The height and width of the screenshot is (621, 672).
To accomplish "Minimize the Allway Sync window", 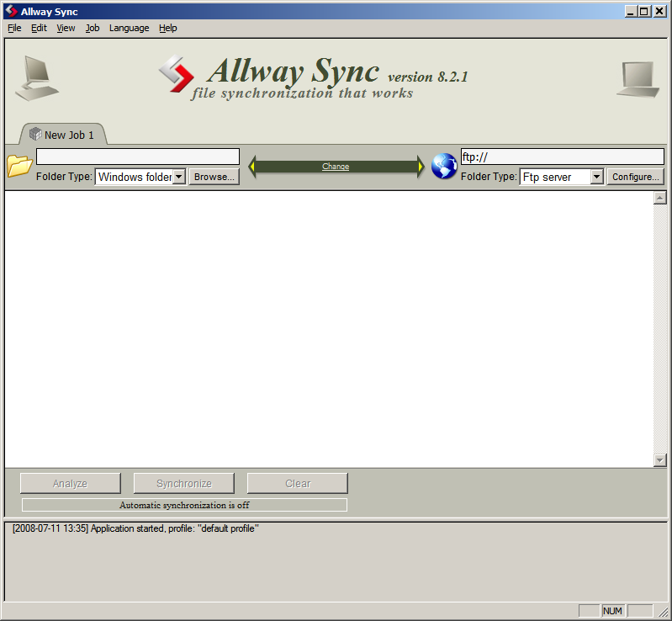I will pos(630,11).
